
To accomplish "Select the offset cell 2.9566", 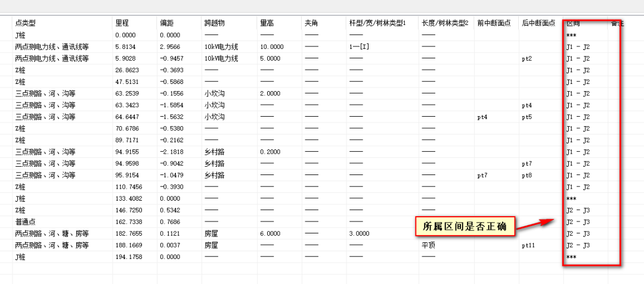I will [x=171, y=47].
